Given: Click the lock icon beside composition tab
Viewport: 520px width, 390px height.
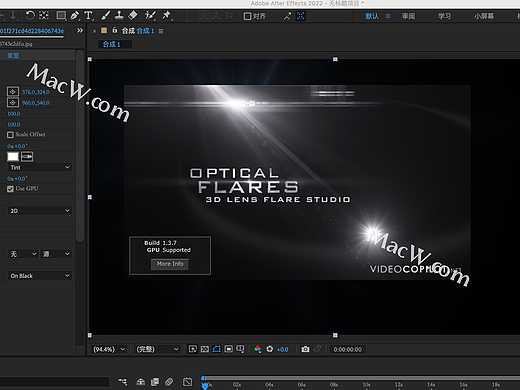Looking at the screenshot, I should 115,30.
